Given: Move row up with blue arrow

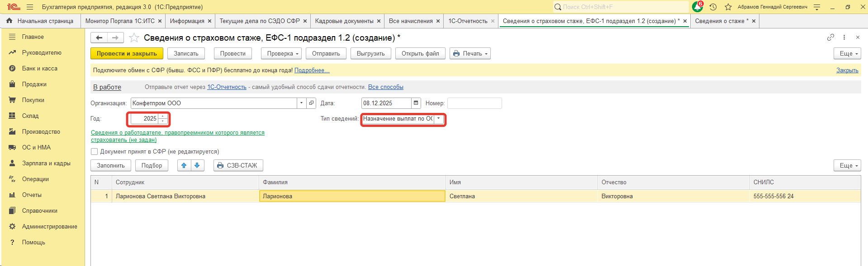Looking at the screenshot, I should [184, 166].
